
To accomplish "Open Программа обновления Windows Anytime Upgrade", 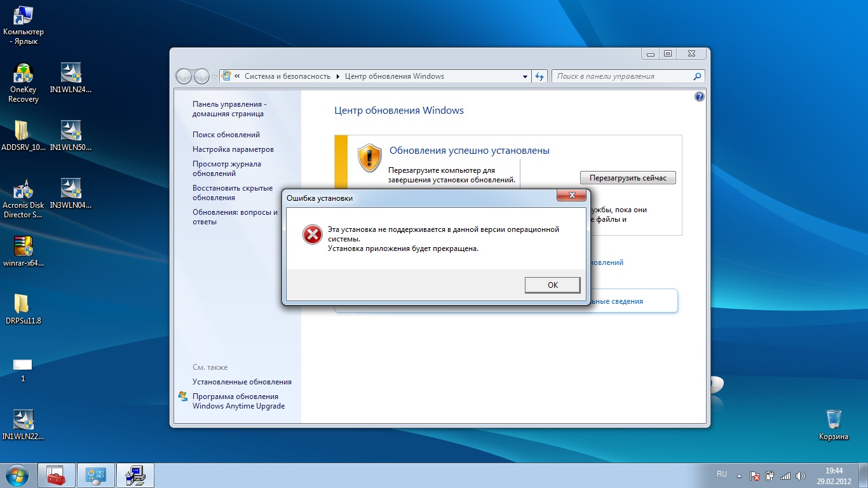I will 239,401.
